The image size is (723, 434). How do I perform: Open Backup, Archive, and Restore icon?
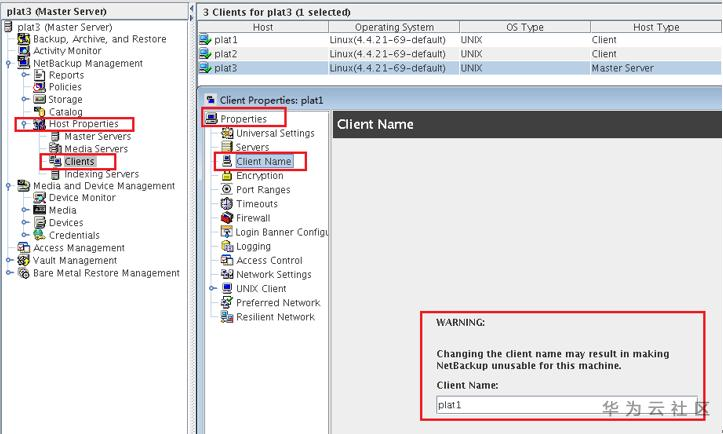(x=24, y=39)
